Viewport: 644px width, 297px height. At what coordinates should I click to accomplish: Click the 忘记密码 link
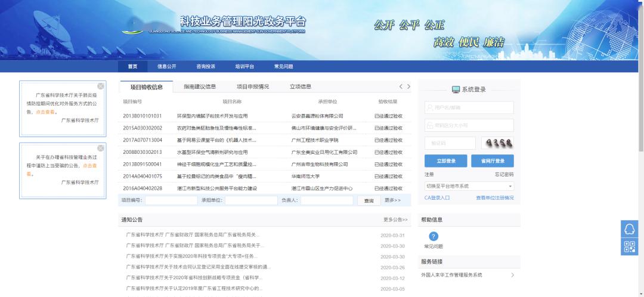[x=504, y=174]
